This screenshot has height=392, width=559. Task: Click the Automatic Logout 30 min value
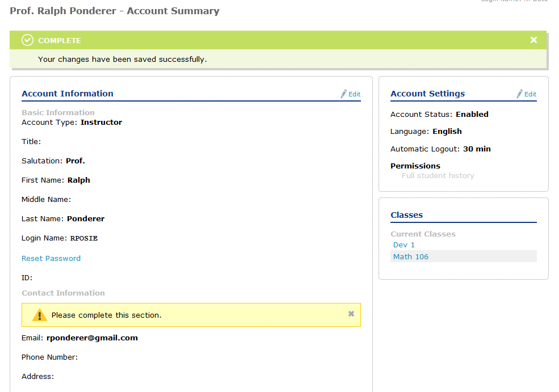tap(477, 149)
